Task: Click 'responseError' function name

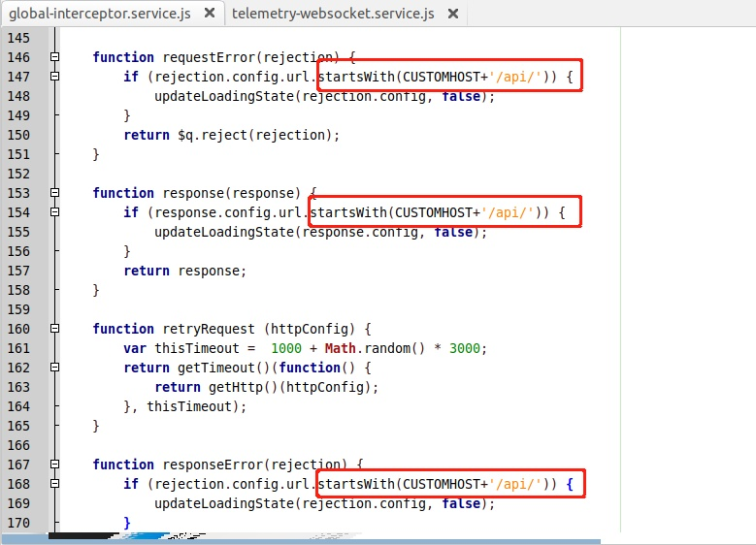Action: pos(213,465)
